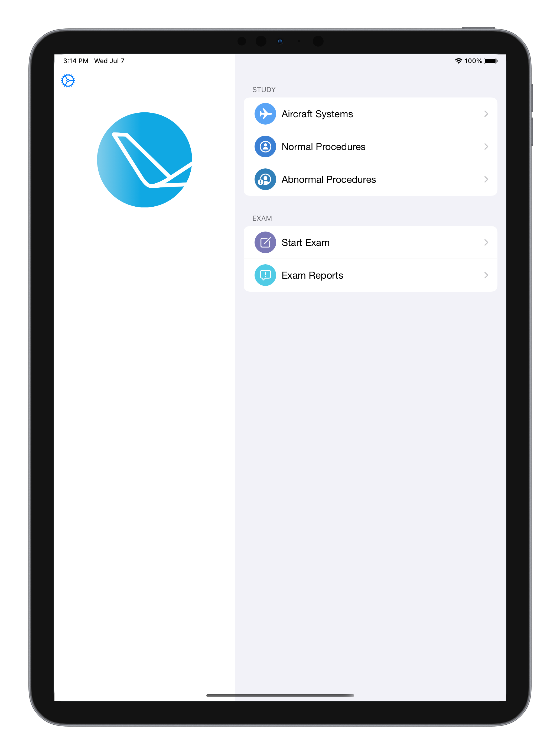Tap Abnormal Procedures disclosure triangle
This screenshot has width=560, height=755.
[x=486, y=179]
